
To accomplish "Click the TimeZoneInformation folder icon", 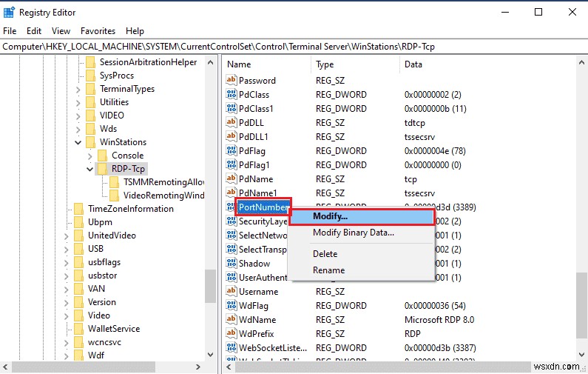I will click(78, 208).
